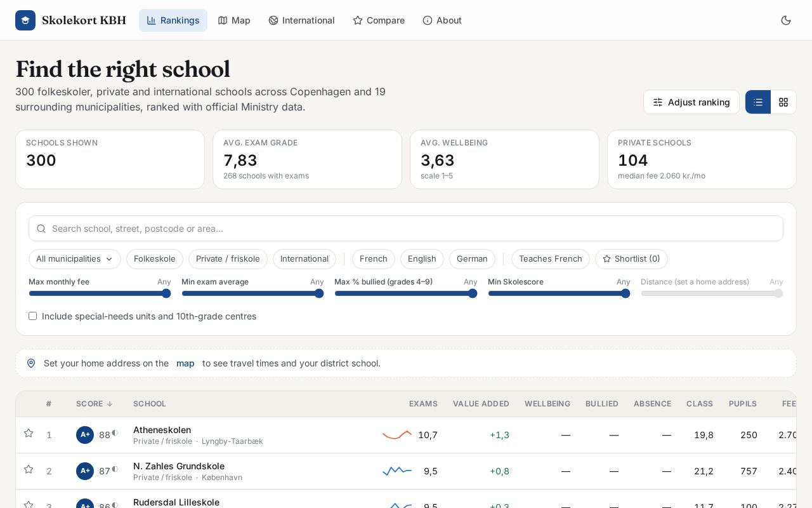Click the magnifier icon in search box
This screenshot has height=508, width=812.
click(41, 229)
